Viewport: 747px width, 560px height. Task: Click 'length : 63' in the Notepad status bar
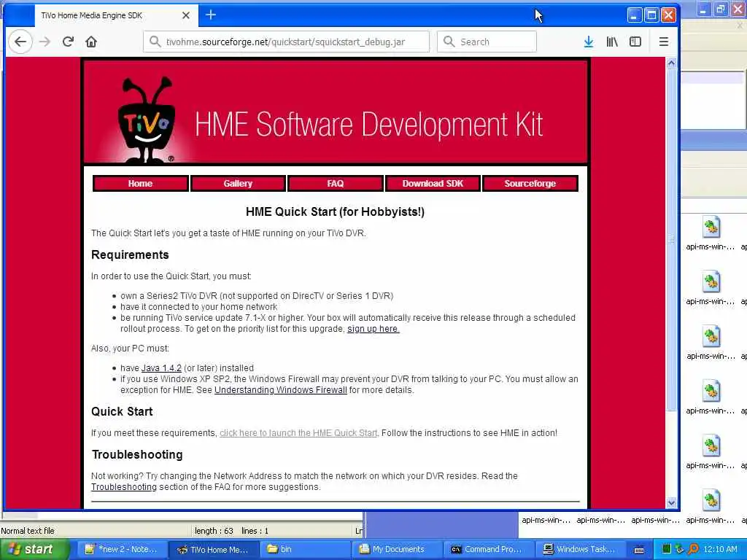coord(214,531)
